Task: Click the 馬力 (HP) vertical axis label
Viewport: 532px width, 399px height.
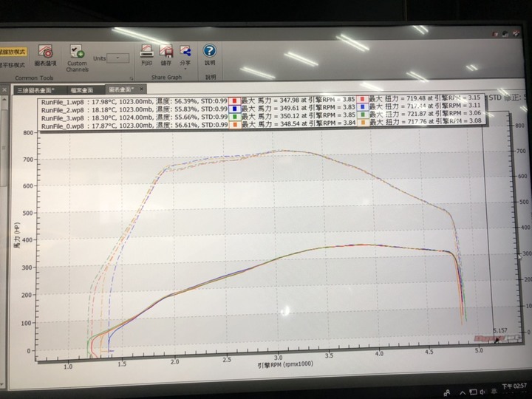Action: [x=17, y=235]
